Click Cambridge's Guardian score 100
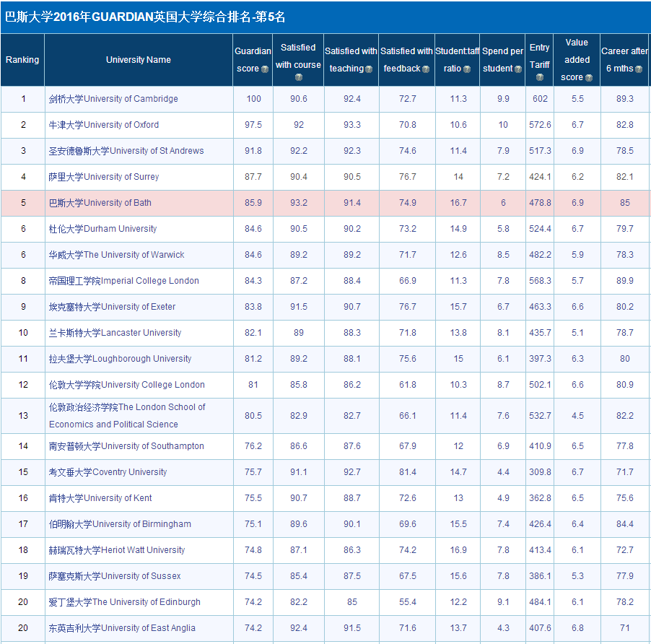Viewport: 651px width, 644px height. (253, 99)
